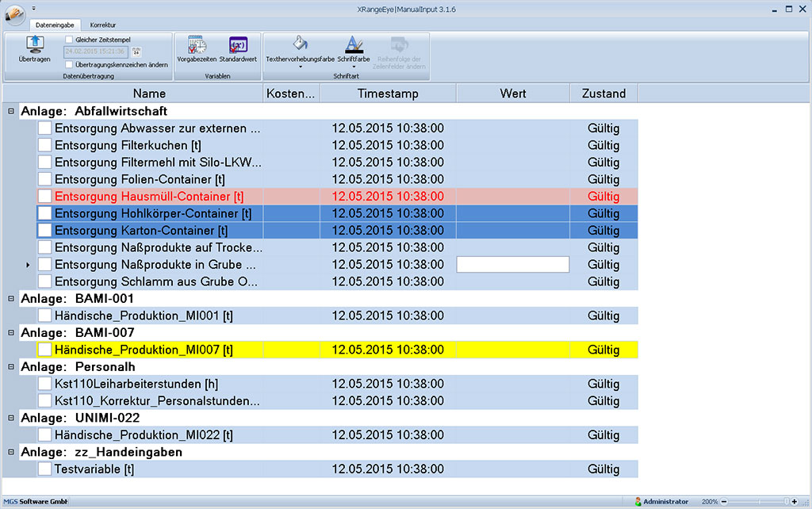Click MGS Software GmbH in the status bar

coord(36,502)
